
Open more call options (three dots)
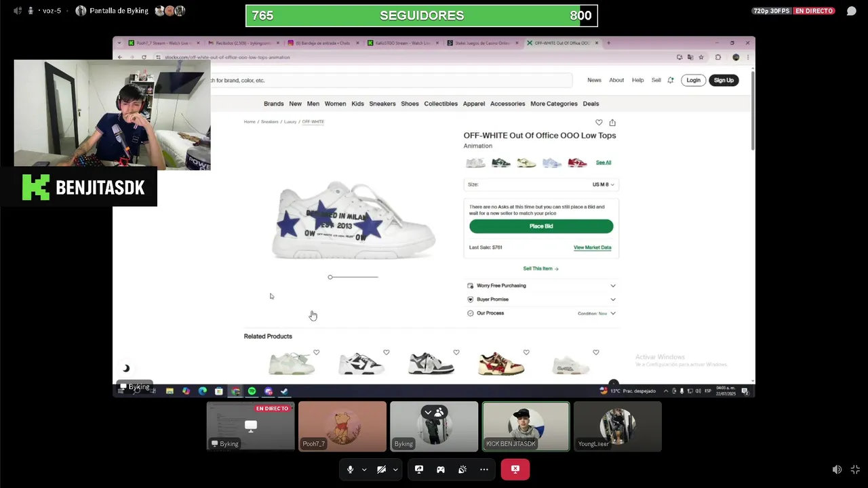[x=484, y=469]
